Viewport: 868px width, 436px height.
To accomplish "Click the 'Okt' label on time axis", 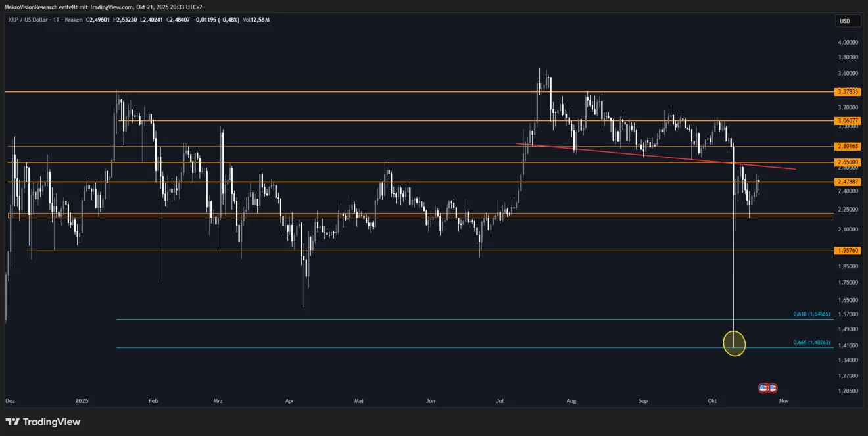I will point(713,400).
